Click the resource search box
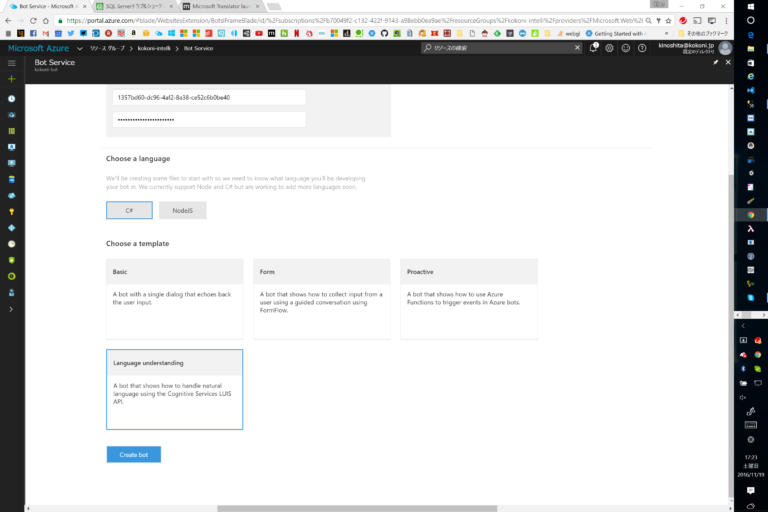Screen dimensions: 768x512 point(500,48)
